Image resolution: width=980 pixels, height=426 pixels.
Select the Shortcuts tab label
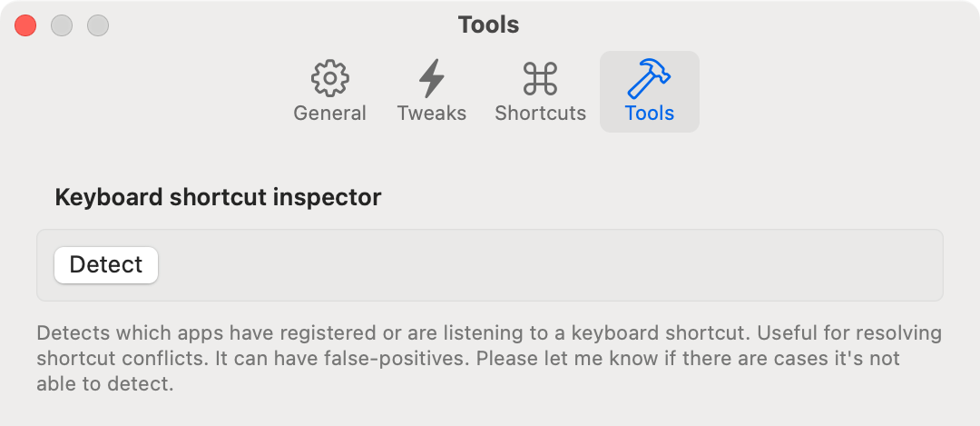click(540, 114)
